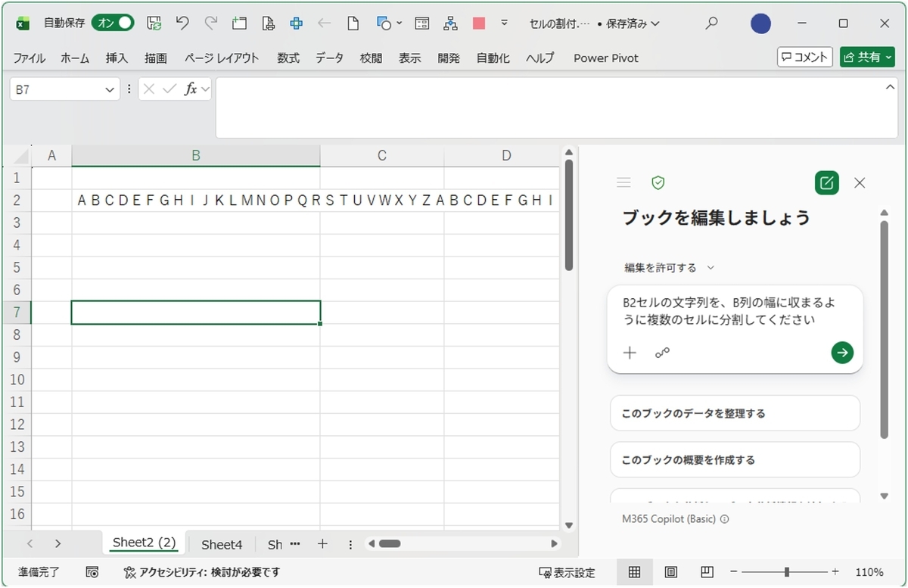Toggle the AutoSave switch off

[113, 23]
